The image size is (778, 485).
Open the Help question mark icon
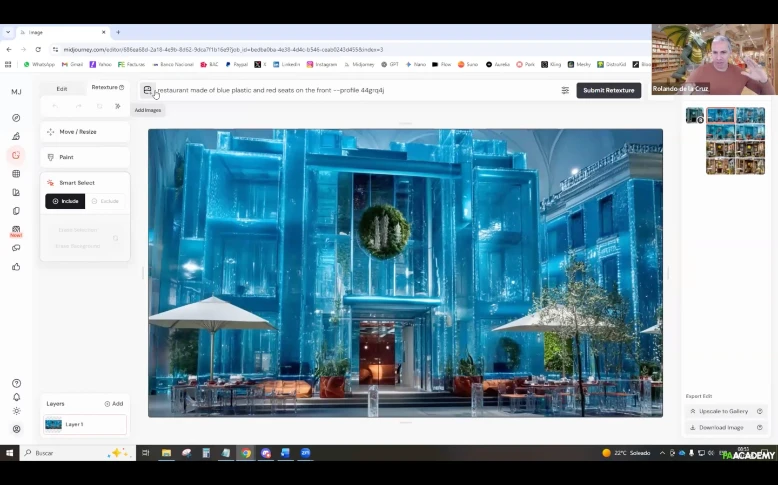click(16, 383)
